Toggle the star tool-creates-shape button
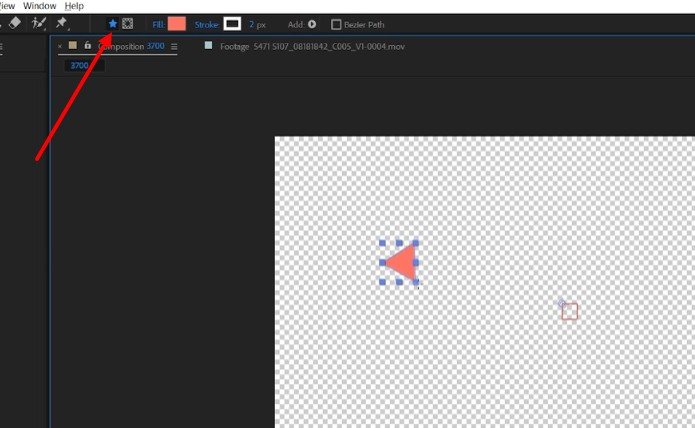This screenshot has width=695, height=428. click(x=113, y=24)
